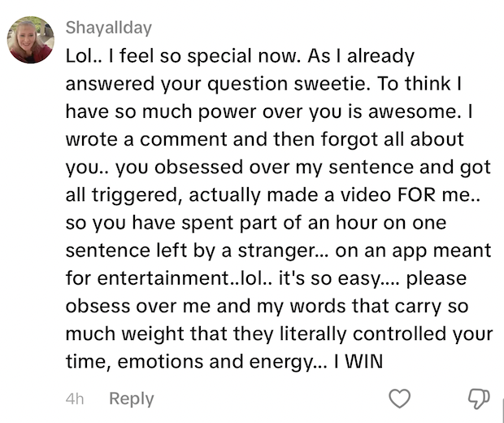Select the comment's first line starting "Lol.."

240,56
